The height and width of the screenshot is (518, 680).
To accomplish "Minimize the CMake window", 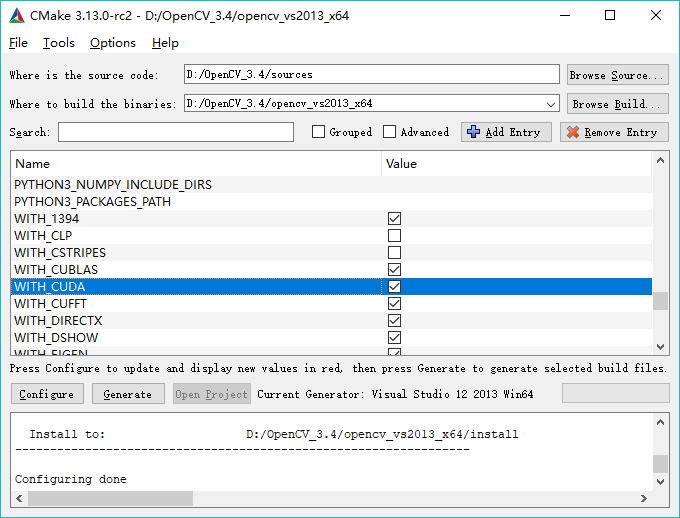I will click(x=565, y=16).
